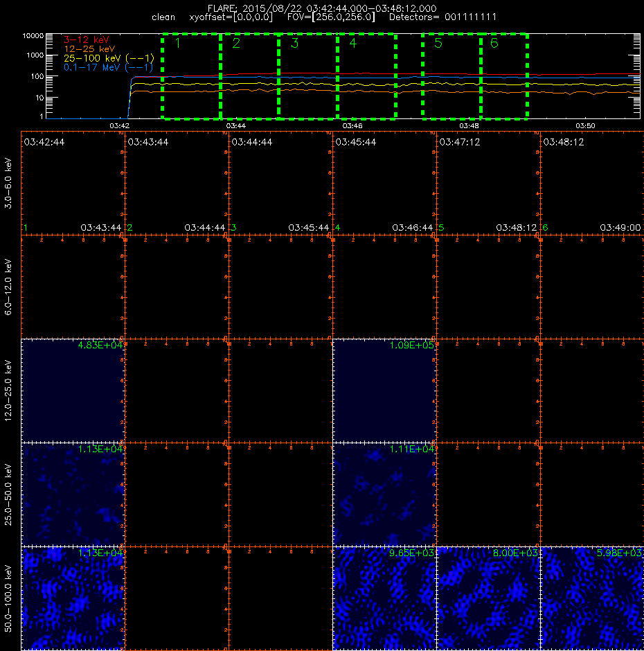Open the 12-25 keV image labeled 4.83E+04
This screenshot has height=651, width=644.
(x=73, y=391)
